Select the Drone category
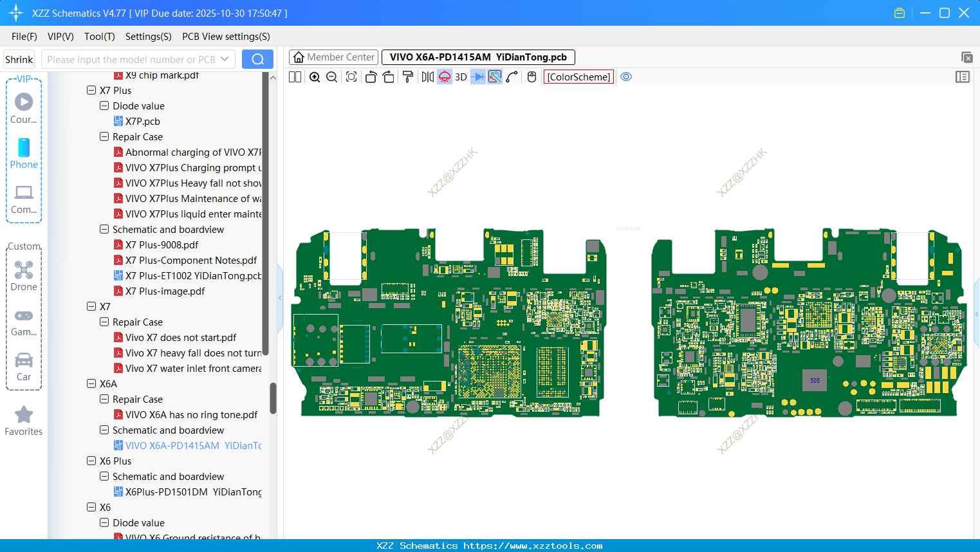 point(24,275)
